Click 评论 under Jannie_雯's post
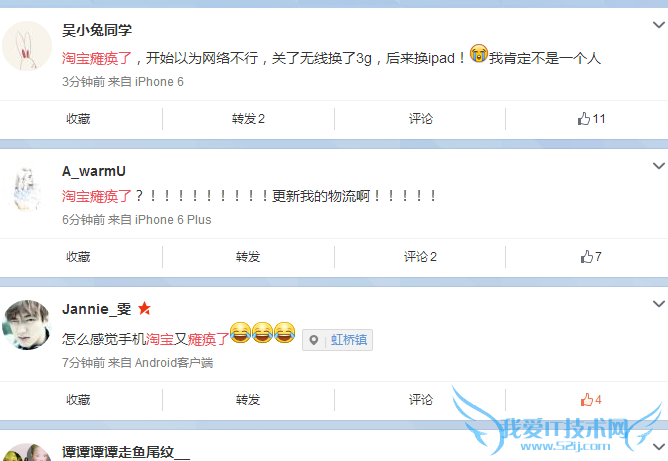The image size is (668, 461). [x=421, y=400]
